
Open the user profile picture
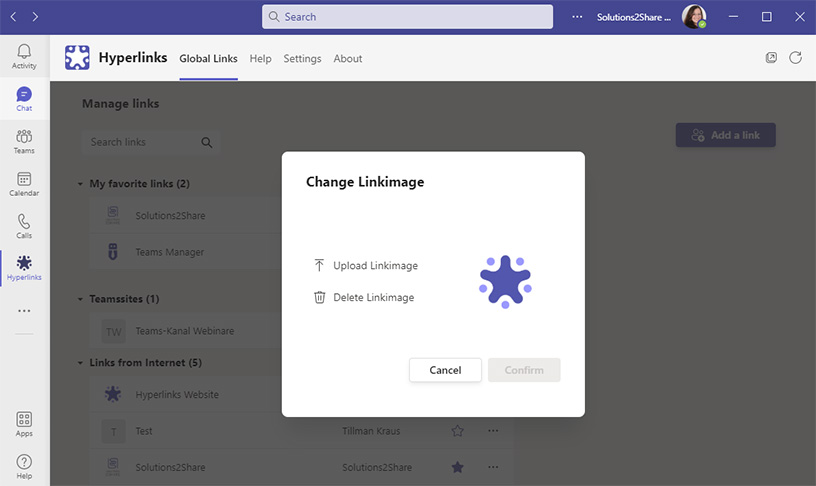click(694, 17)
